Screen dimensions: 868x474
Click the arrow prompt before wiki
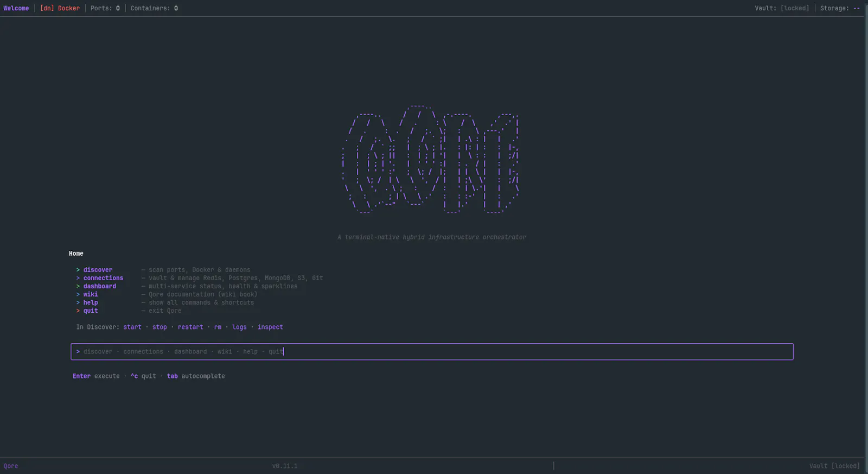tap(78, 294)
